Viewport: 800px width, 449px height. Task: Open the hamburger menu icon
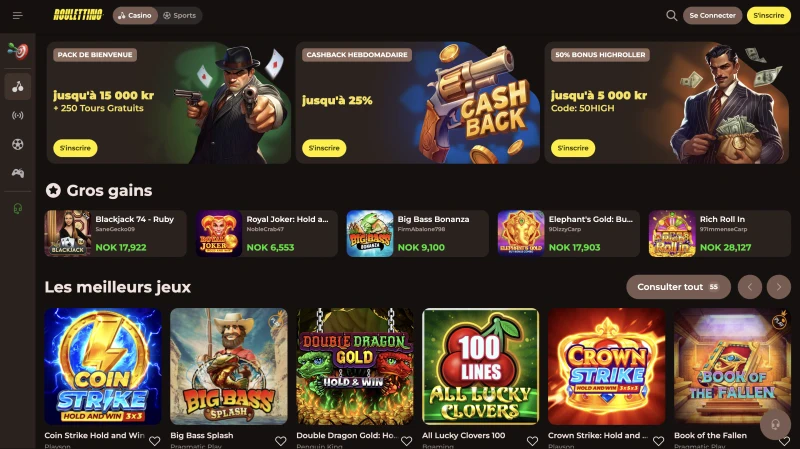pyautogui.click(x=17, y=16)
